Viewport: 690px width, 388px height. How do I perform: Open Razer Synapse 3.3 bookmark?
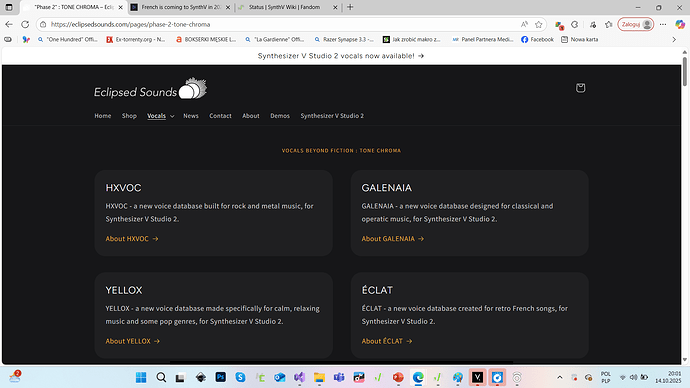(344, 40)
